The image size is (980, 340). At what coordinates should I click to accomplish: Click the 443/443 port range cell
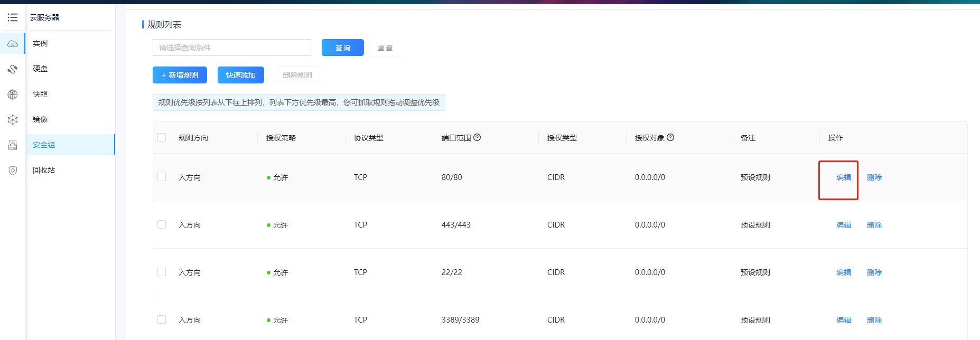[x=456, y=225]
